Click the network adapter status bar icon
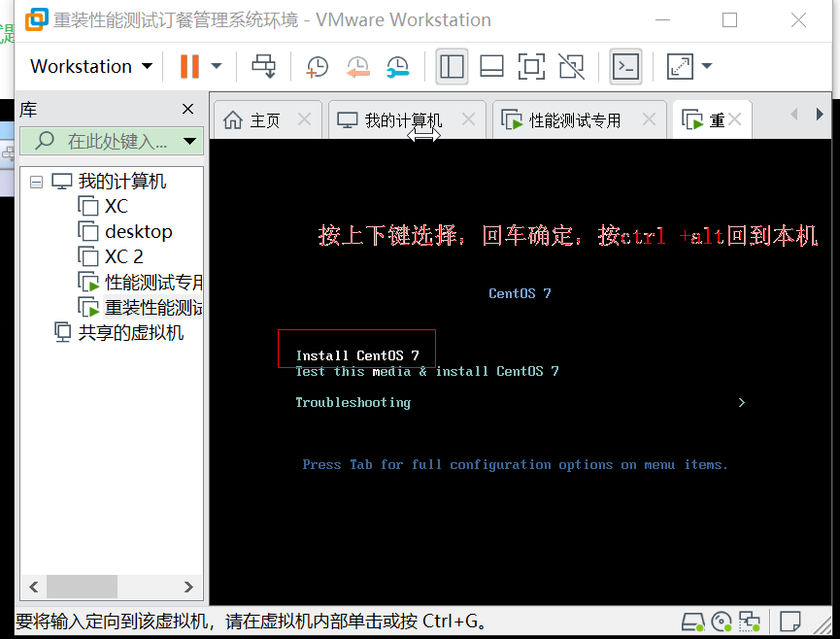Viewport: 840px width, 639px height. pyautogui.click(x=750, y=622)
